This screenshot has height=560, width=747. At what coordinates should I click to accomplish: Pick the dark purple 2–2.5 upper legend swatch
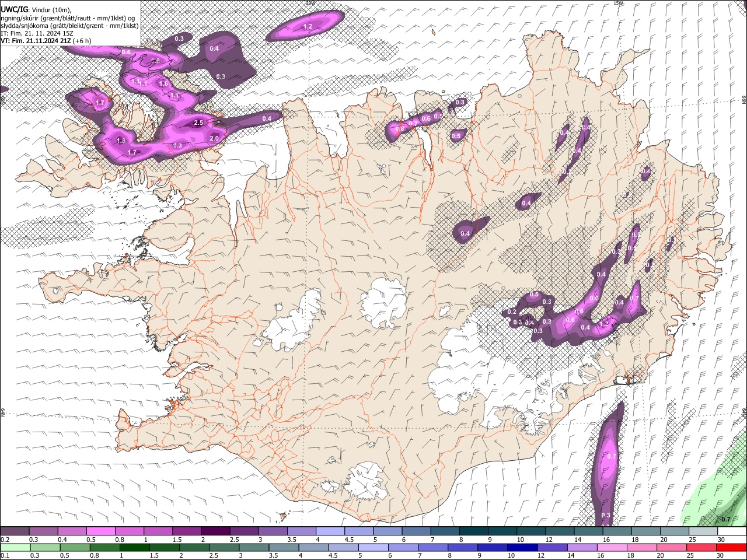pyautogui.click(x=215, y=531)
